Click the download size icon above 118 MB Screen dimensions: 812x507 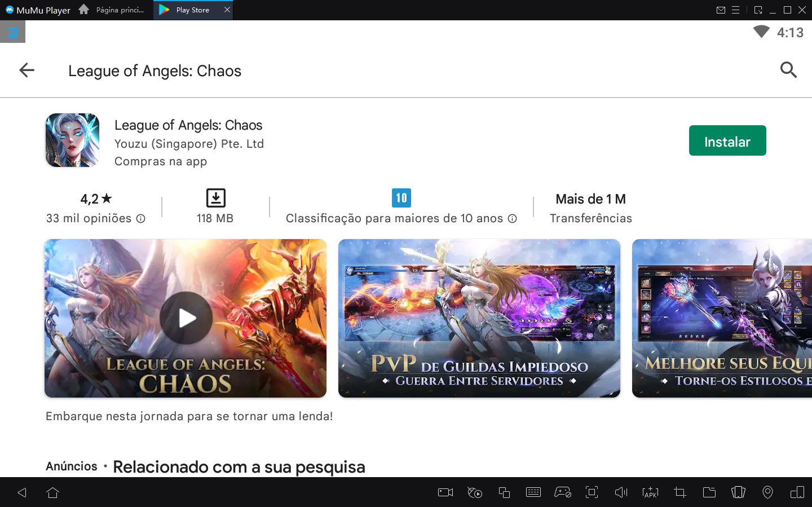tap(215, 198)
